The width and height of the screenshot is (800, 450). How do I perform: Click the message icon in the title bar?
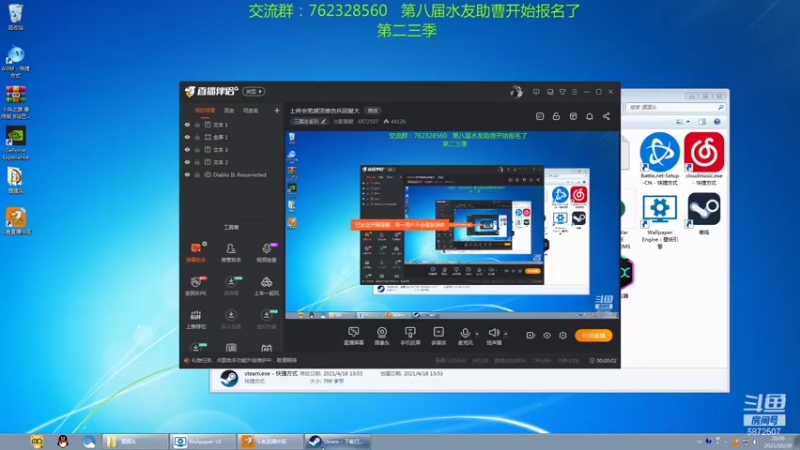[x=536, y=92]
